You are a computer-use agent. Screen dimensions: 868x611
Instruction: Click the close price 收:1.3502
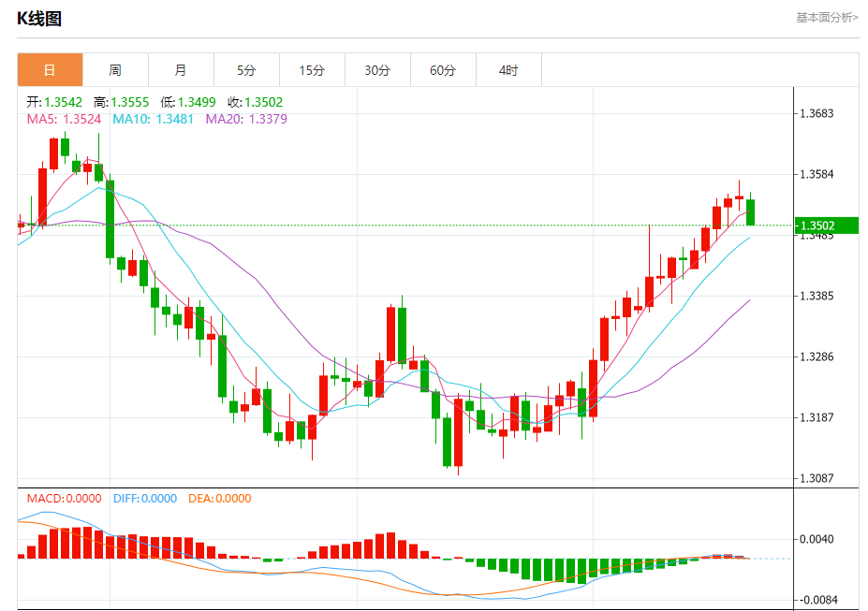[256, 102]
